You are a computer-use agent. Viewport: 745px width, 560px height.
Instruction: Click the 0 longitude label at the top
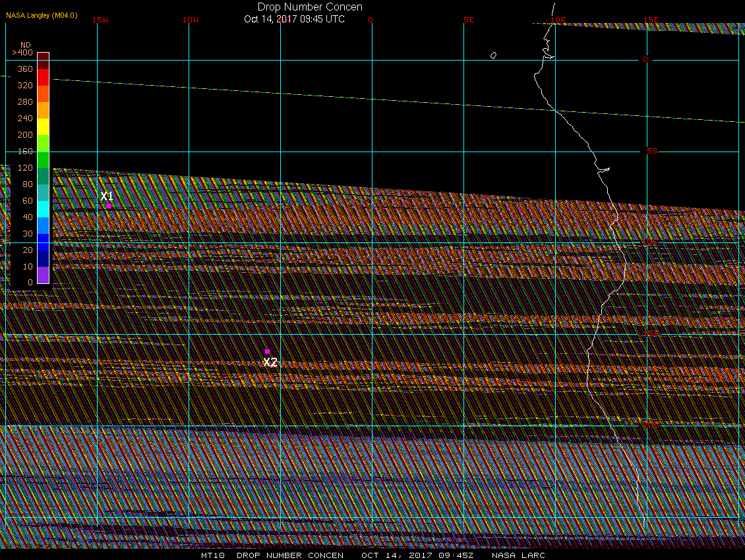(371, 20)
